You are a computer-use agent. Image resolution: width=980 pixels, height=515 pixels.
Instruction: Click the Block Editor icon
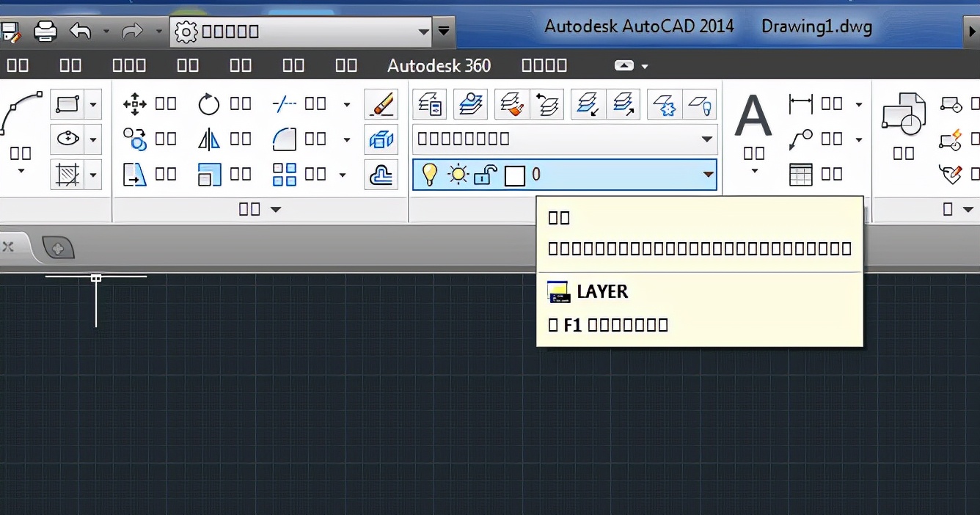[951, 139]
